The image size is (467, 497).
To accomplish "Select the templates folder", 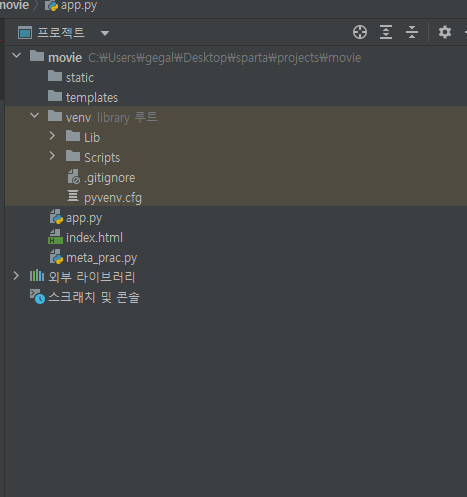I will 92,98.
